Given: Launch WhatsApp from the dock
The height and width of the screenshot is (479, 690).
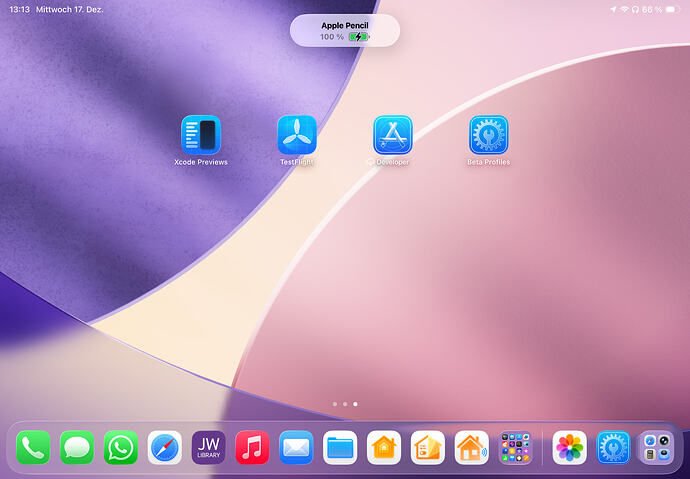Looking at the screenshot, I should click(x=121, y=447).
